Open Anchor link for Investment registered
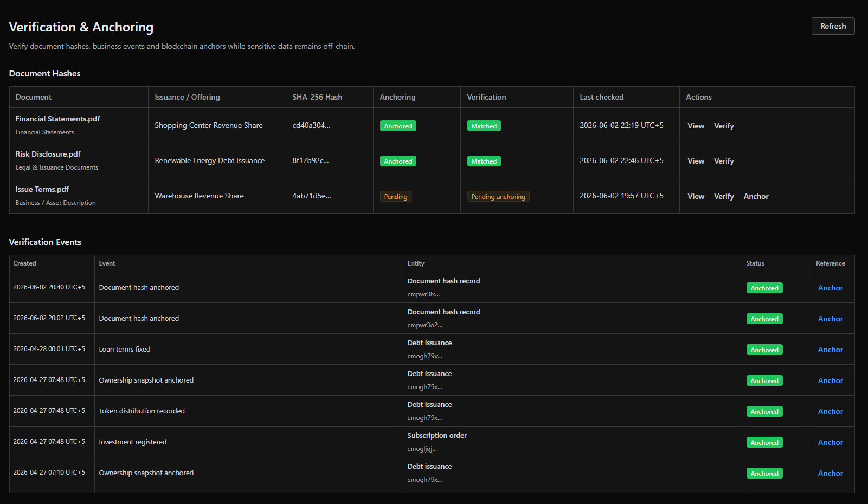 pos(830,442)
